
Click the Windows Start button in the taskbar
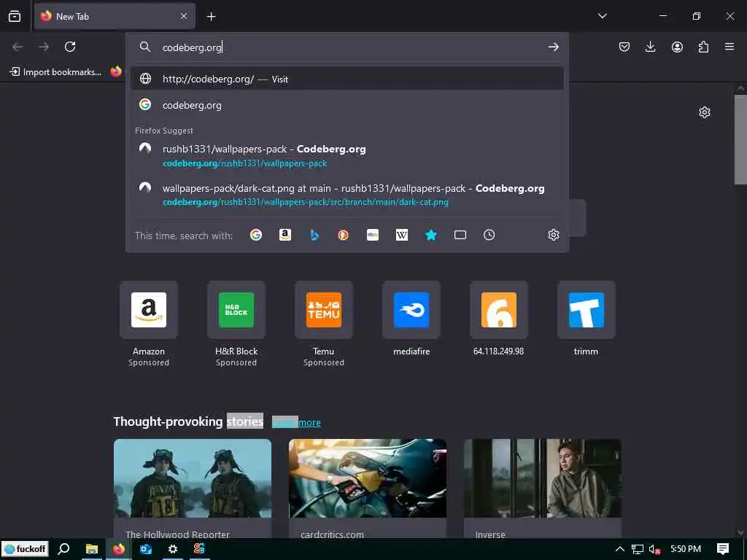click(25, 549)
